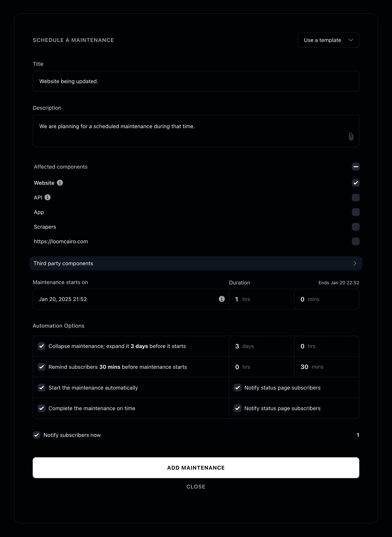Attach a file using the paperclip icon
The width and height of the screenshot is (392, 537).
(351, 137)
